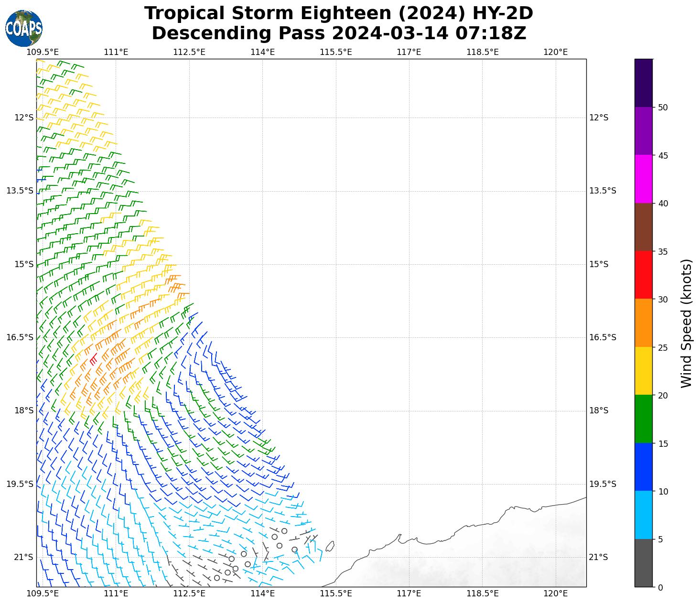This screenshot has height=604, width=700.
Task: Click the small island near the coast
Action: coord(330,546)
